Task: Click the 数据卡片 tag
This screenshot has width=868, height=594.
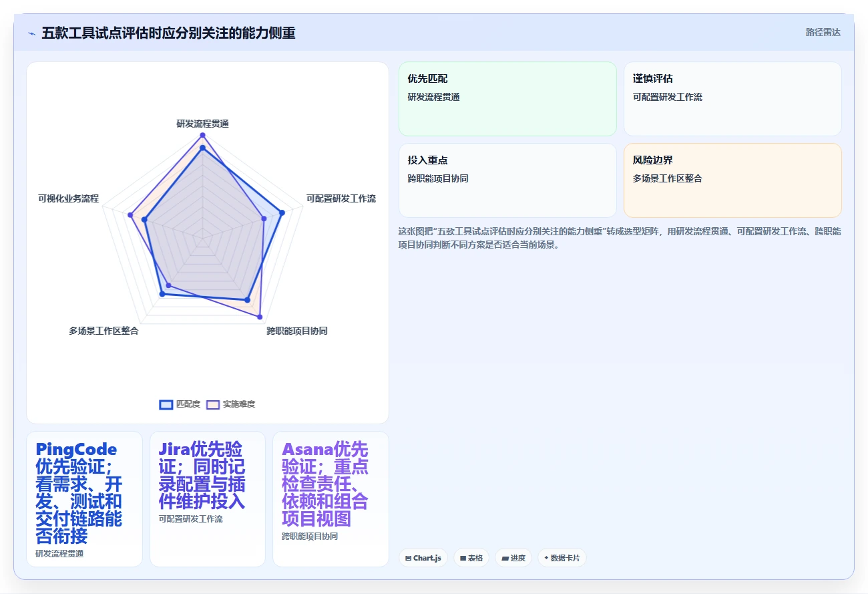Action: pyautogui.click(x=562, y=558)
